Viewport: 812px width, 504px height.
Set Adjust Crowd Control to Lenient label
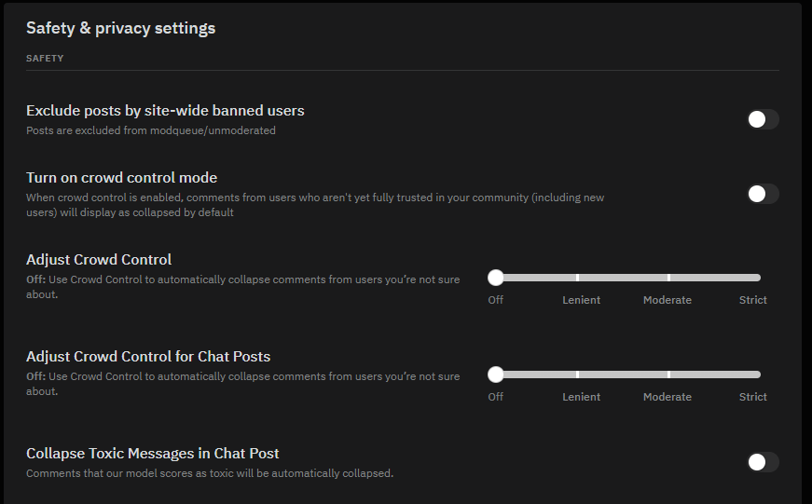(581, 300)
